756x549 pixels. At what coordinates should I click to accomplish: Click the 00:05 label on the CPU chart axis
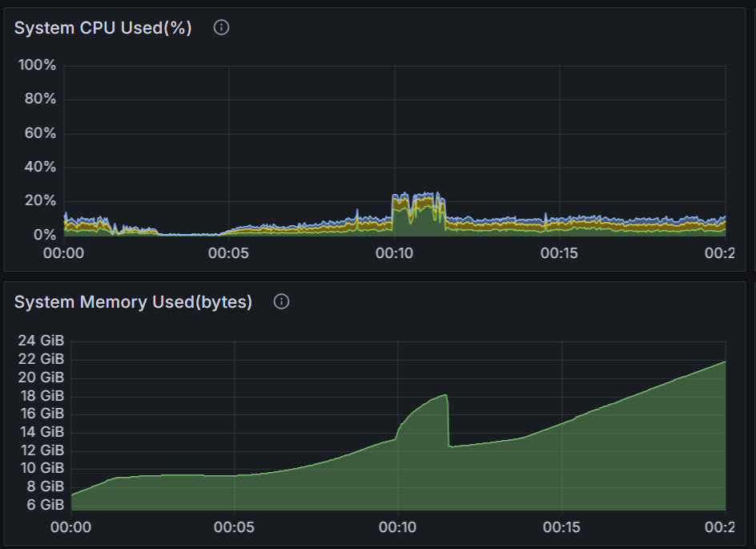[x=228, y=253]
